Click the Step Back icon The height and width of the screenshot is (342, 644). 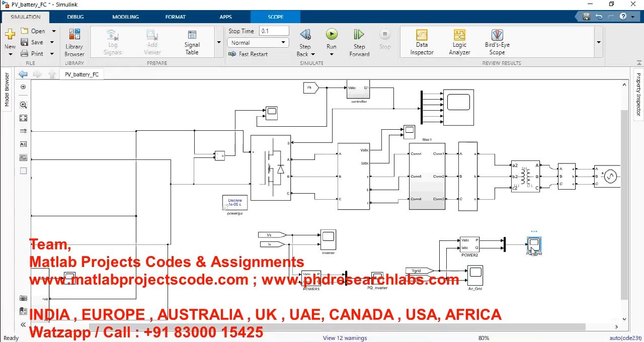coord(305,35)
